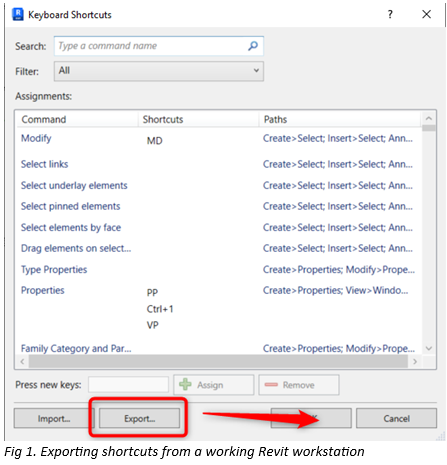Click the Import... button
This screenshot has width=447, height=465.
(54, 418)
